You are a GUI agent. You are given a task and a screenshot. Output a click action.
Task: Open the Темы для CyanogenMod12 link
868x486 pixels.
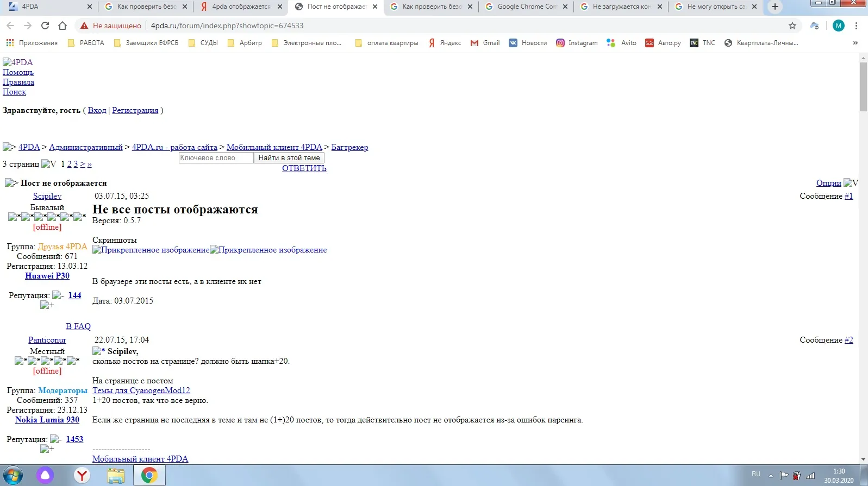(x=141, y=390)
